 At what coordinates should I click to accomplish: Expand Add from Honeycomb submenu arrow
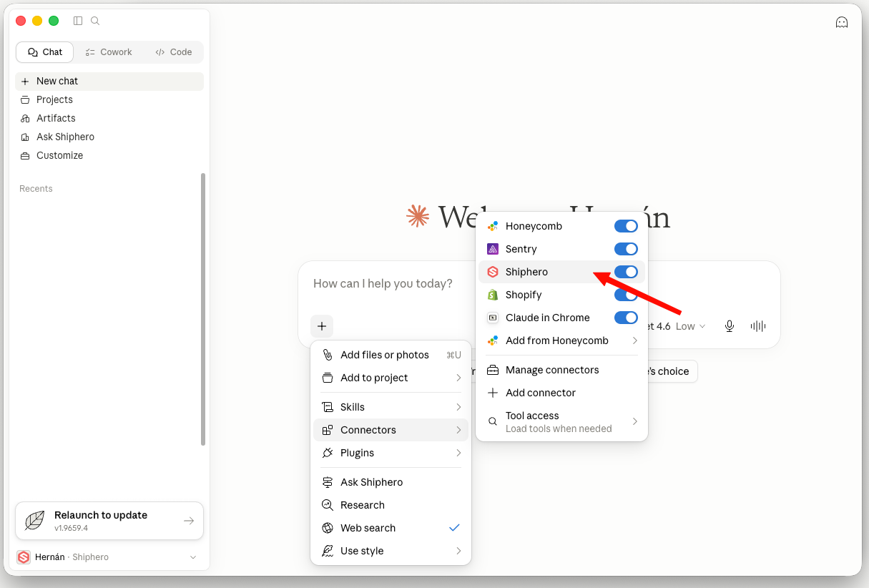pos(634,340)
